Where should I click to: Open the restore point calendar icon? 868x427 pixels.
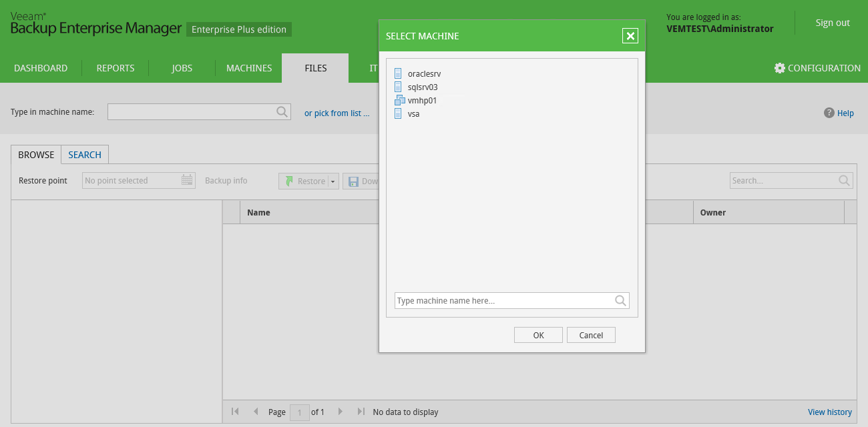187,180
